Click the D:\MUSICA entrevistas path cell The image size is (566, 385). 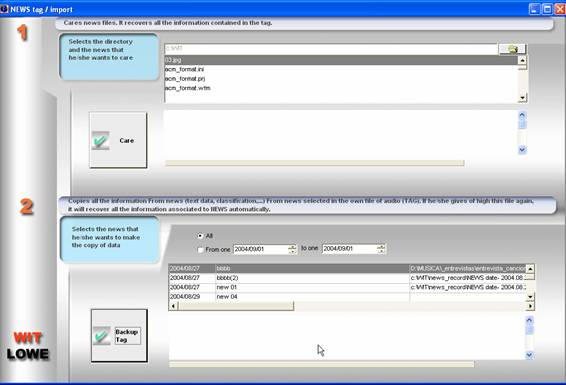tap(467, 268)
